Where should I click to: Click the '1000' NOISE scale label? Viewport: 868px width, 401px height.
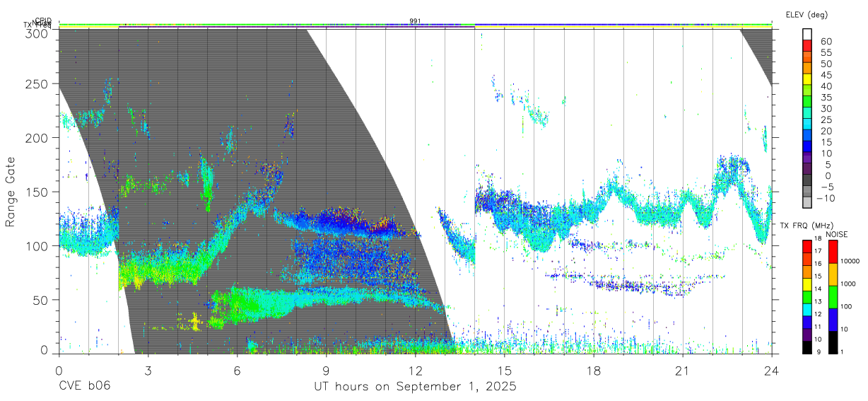tap(848, 284)
